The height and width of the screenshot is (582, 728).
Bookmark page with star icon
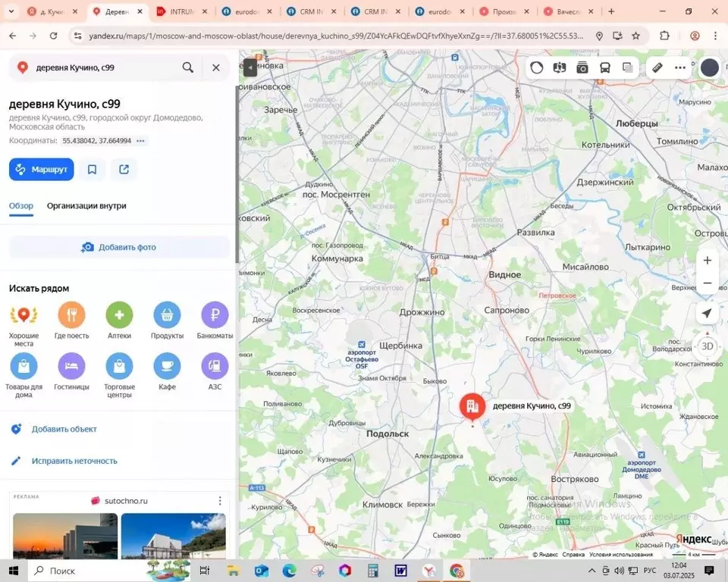[x=636, y=36]
